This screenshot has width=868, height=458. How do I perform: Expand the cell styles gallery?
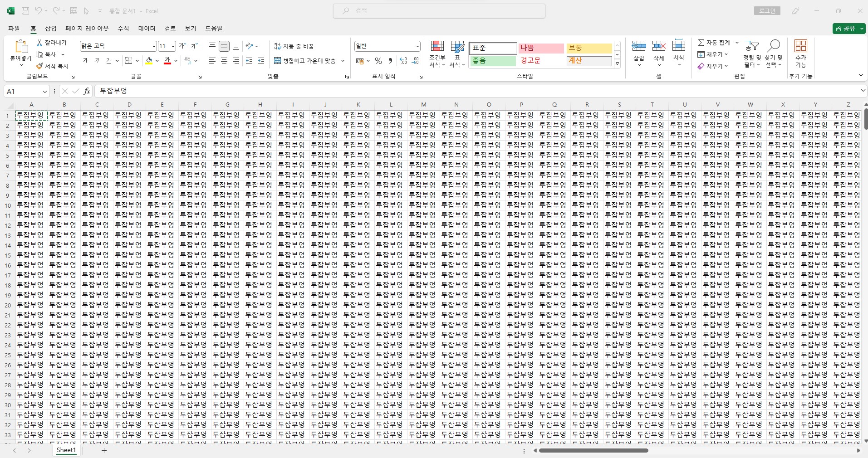click(617, 64)
